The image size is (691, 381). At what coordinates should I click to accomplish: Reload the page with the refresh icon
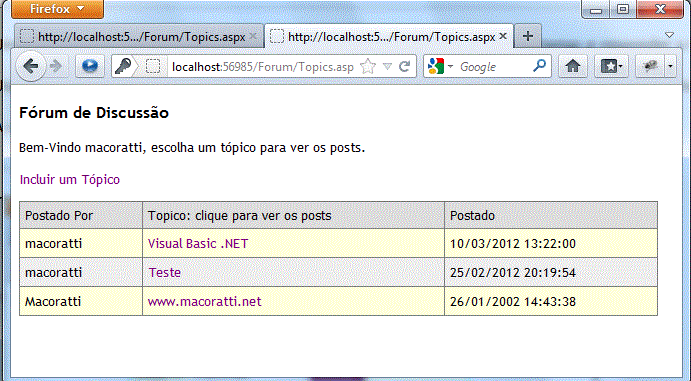[404, 67]
